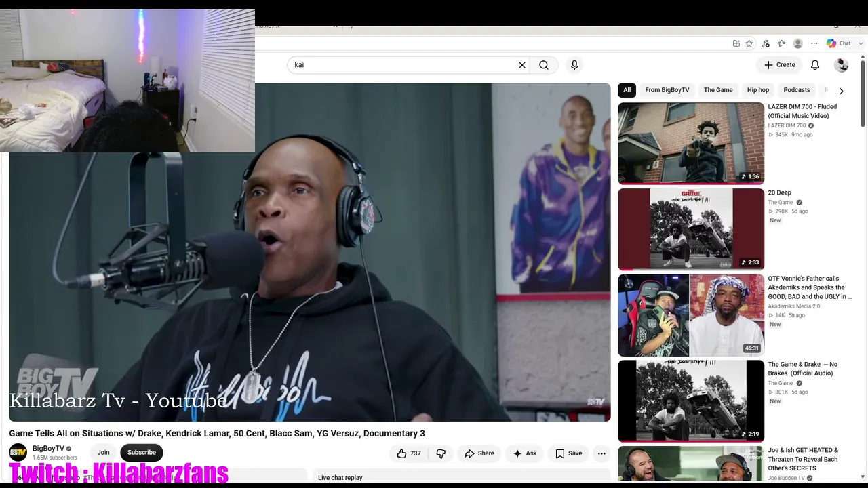Open OTF Vonnie's Father video thumbnail
The image size is (868, 488).
point(691,315)
